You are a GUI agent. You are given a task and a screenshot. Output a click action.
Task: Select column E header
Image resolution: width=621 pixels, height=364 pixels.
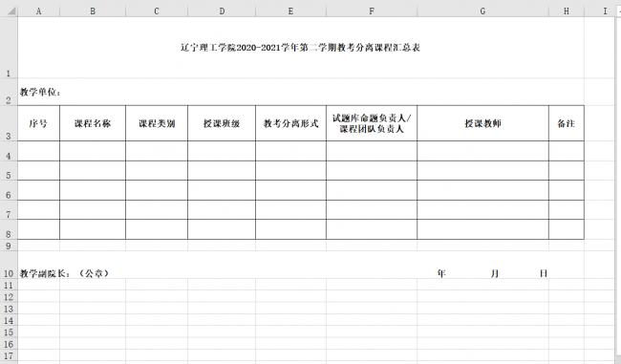pyautogui.click(x=290, y=11)
